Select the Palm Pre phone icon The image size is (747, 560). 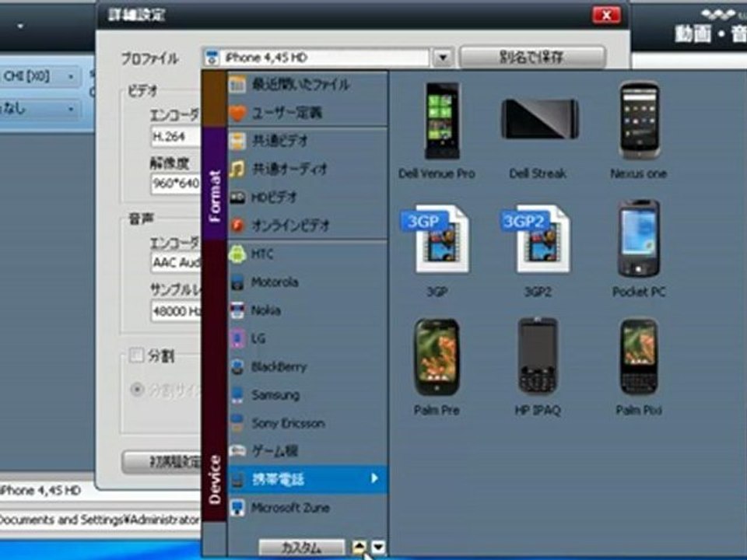tap(437, 356)
